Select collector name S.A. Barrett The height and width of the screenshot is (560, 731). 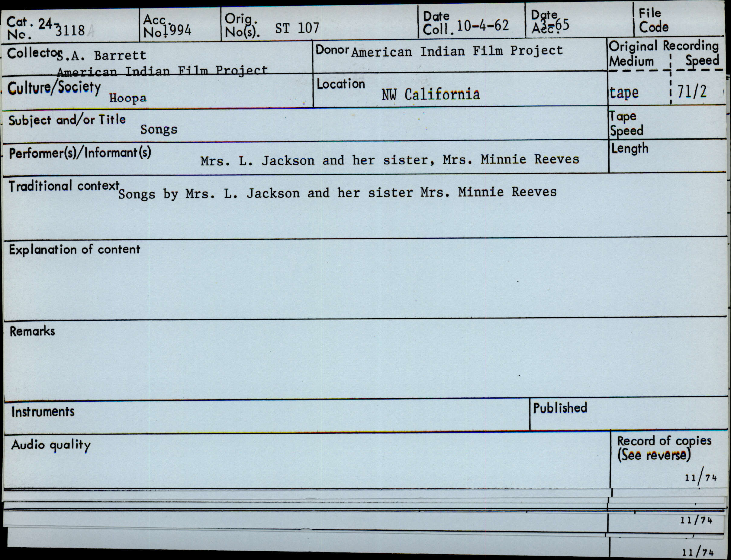click(x=102, y=55)
